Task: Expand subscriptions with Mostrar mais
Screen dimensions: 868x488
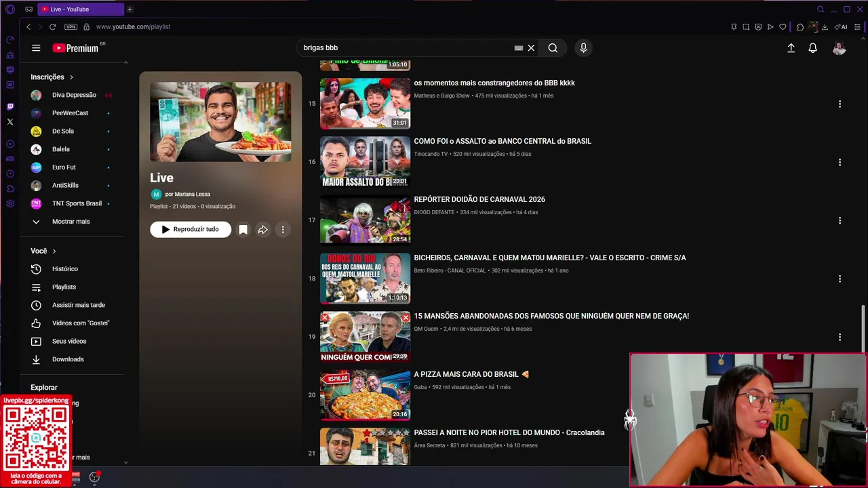Action: tap(71, 222)
